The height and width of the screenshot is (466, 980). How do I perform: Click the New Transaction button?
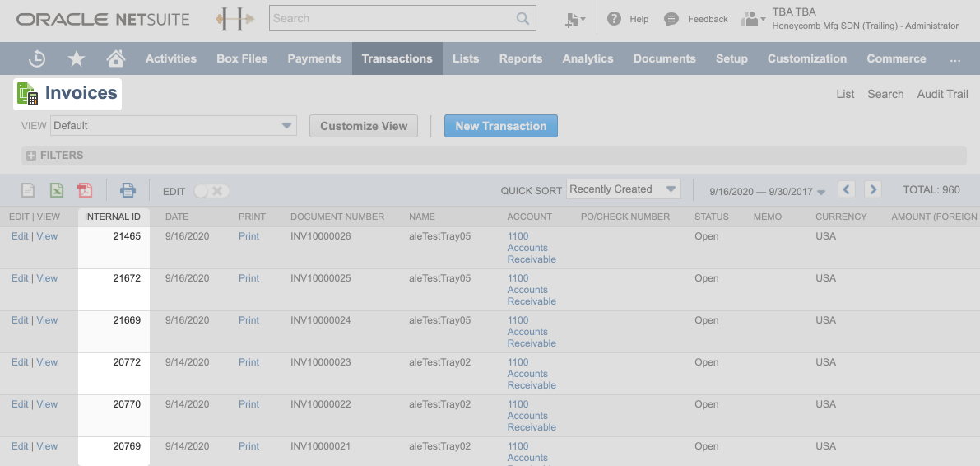point(500,126)
